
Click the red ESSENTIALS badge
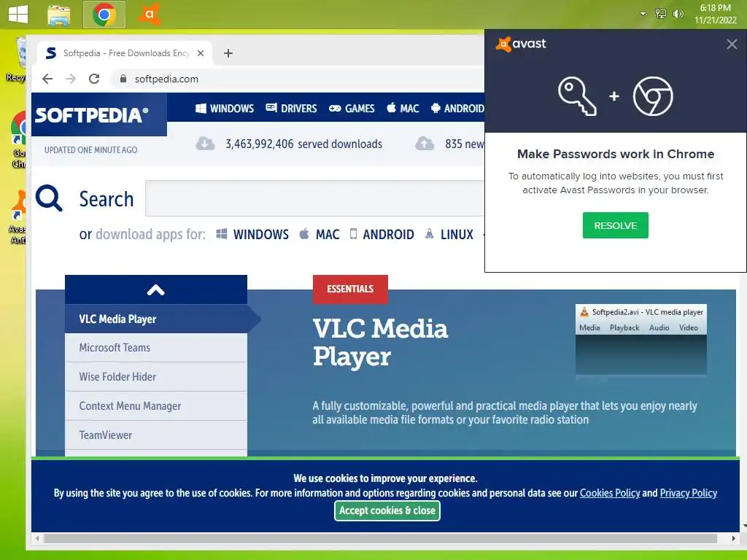point(350,289)
